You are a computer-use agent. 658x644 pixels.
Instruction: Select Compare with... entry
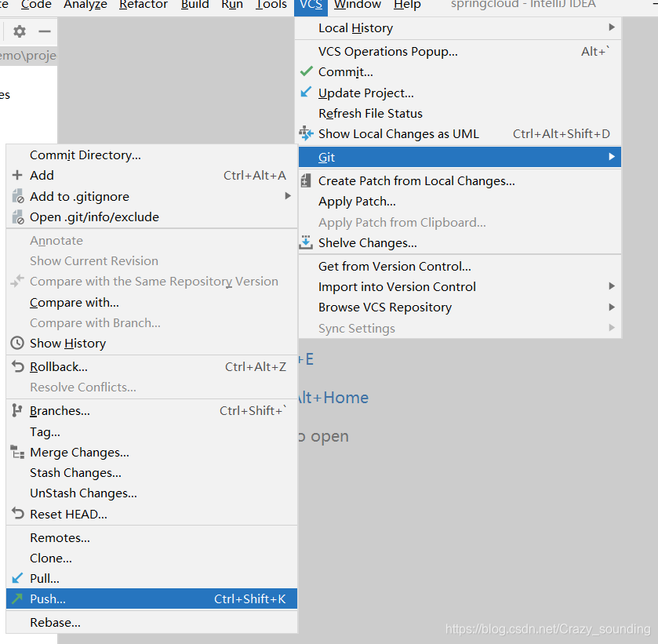point(151,302)
